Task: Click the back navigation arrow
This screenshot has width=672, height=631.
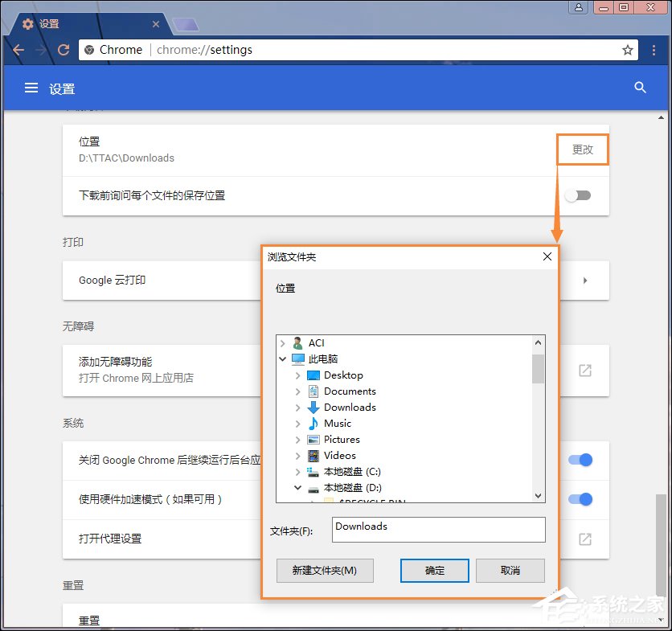Action: coord(18,50)
